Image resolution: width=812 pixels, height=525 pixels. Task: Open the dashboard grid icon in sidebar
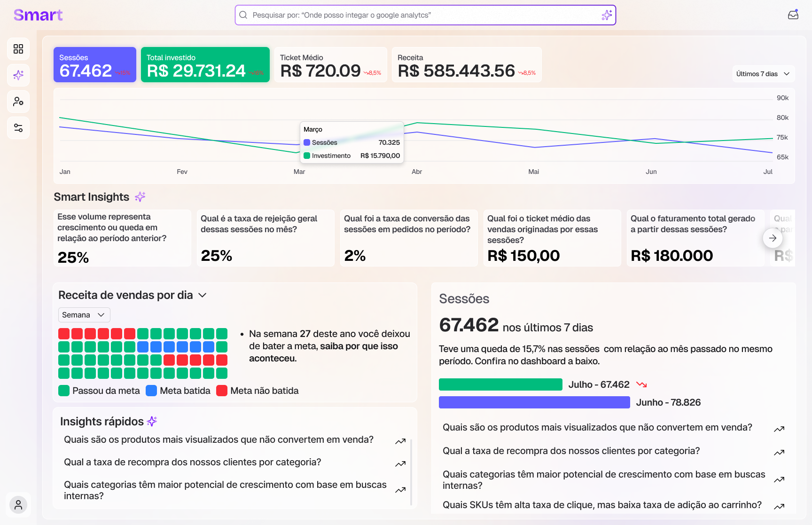point(18,49)
